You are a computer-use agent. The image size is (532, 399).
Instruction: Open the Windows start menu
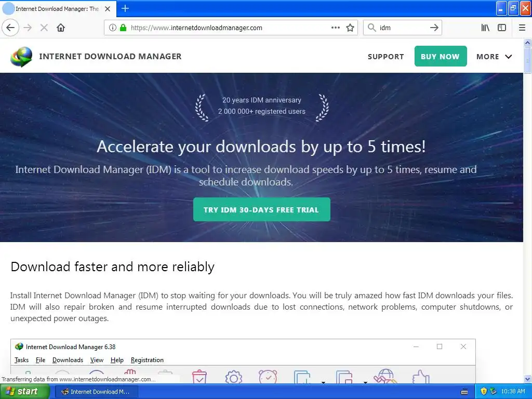[x=24, y=391]
